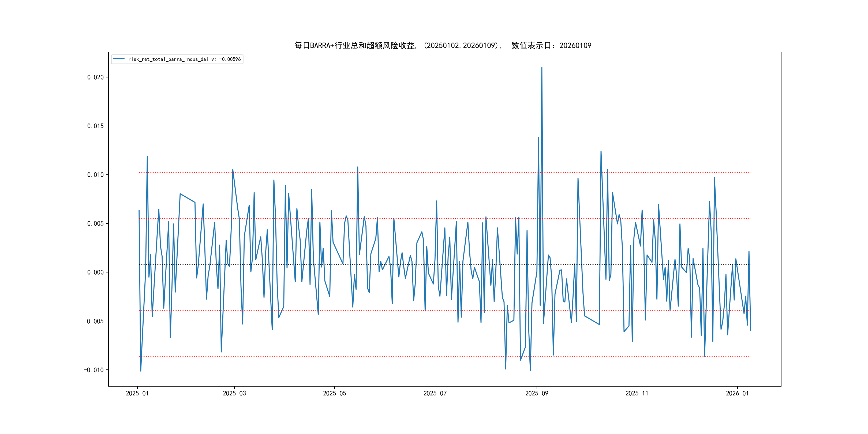
Task: Click the 2025-05 x-axis label
Action: [334, 393]
